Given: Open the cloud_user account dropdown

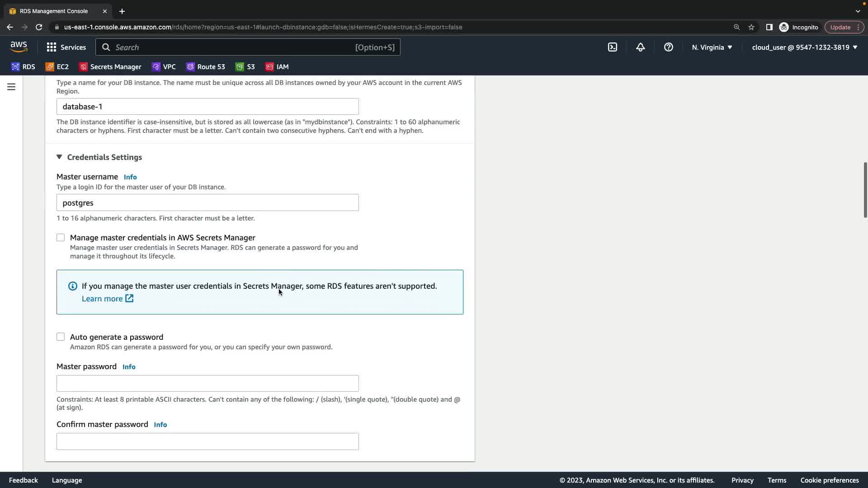Looking at the screenshot, I should pos(804,47).
